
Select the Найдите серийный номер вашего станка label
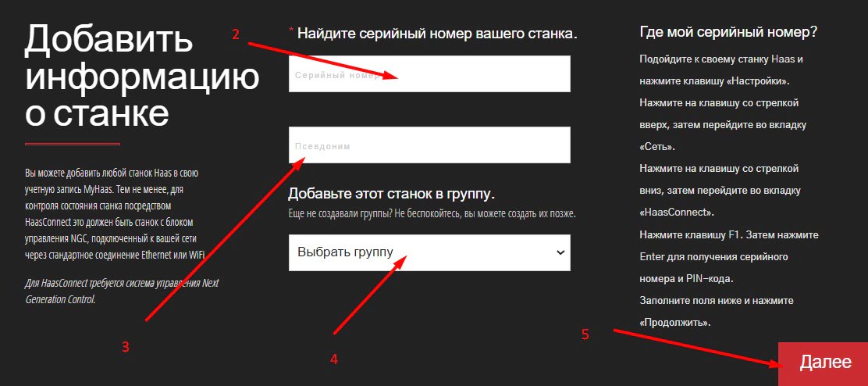point(437,34)
